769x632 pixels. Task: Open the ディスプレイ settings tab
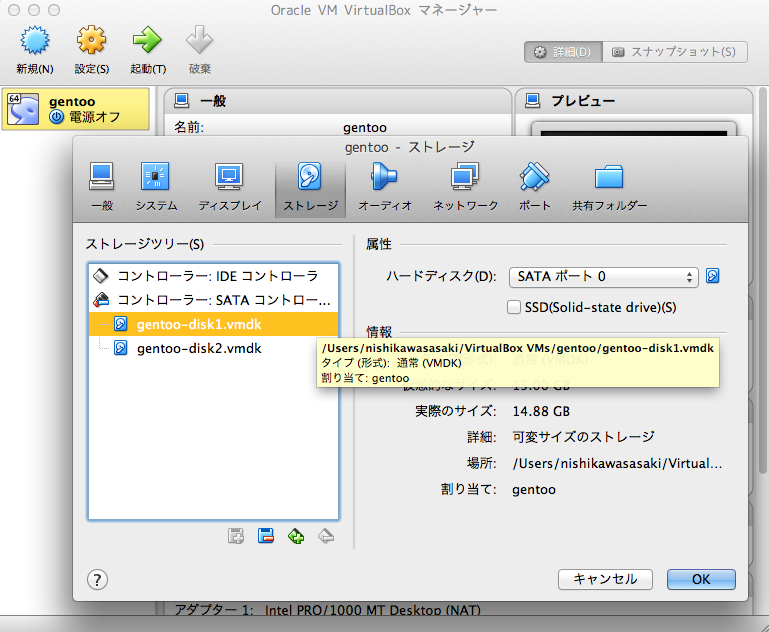coord(230,188)
